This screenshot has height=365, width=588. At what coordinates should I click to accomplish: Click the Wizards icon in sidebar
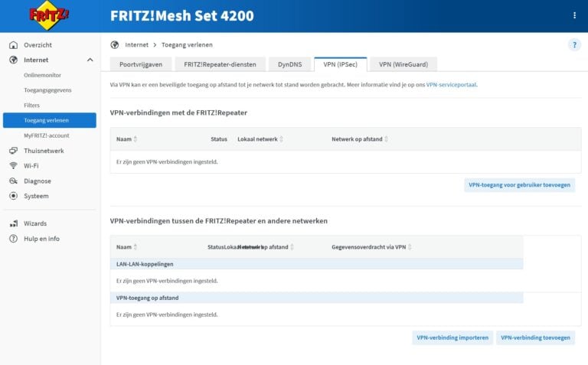(x=13, y=223)
